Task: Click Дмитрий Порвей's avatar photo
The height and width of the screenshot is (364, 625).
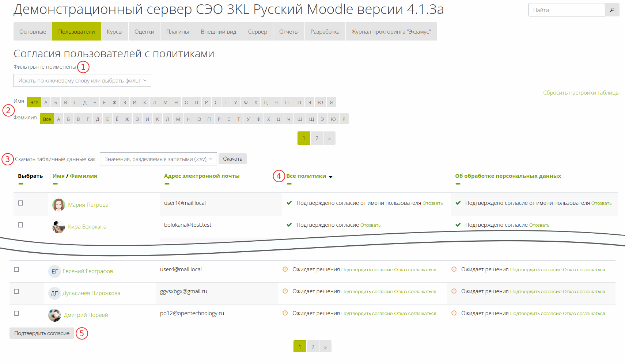Action: [x=55, y=315]
